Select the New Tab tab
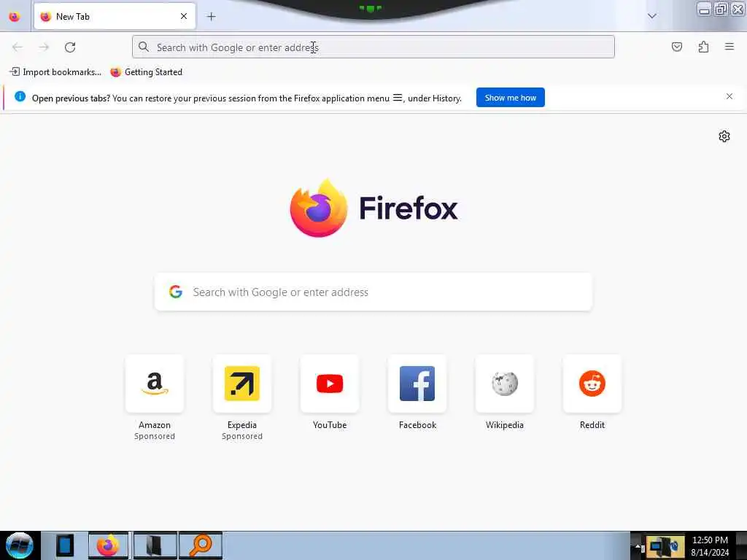 click(115, 17)
